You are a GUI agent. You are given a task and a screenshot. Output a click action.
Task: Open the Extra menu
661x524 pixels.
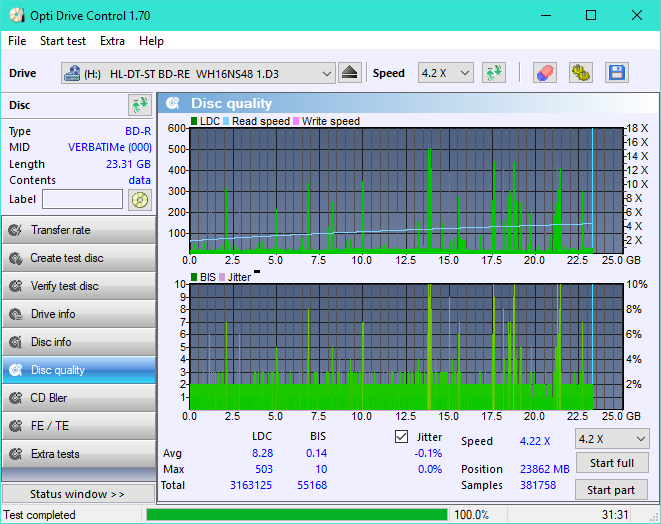click(112, 41)
